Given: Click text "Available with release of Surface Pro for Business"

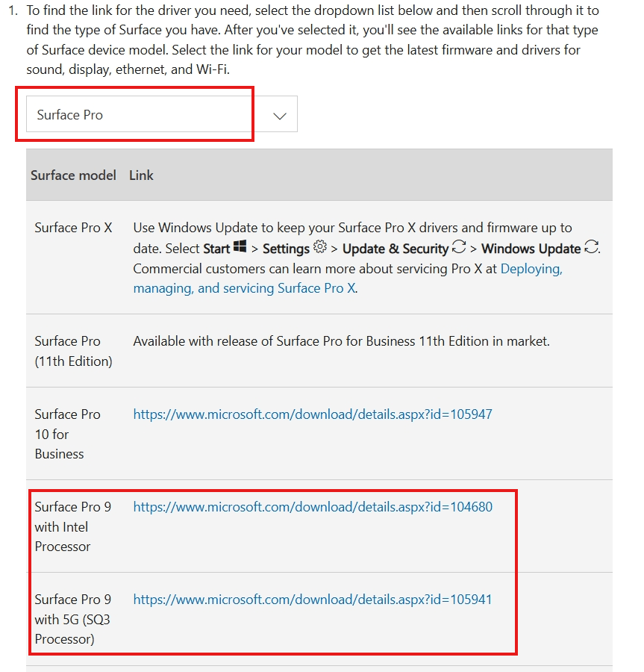Looking at the screenshot, I should 274,341.
